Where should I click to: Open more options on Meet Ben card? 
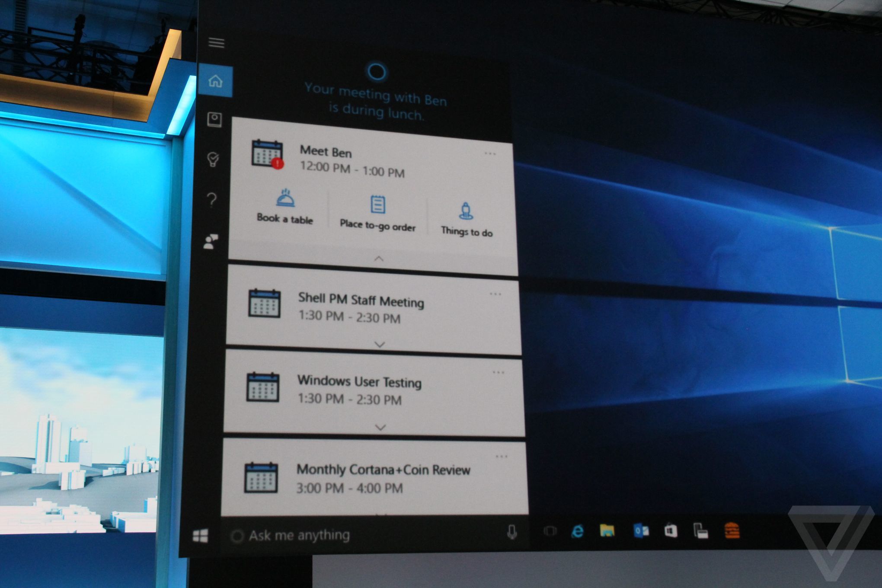point(490,154)
